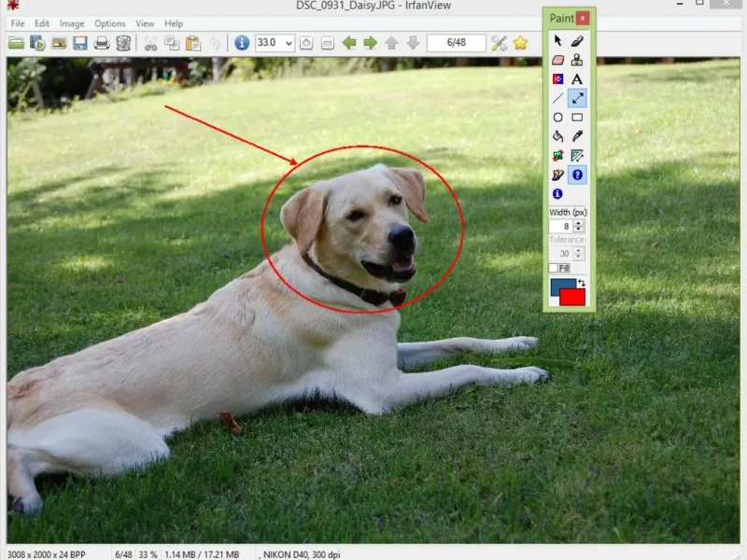The image size is (747, 560).
Task: Click status bar text '1.14 MB / 17.21 MB'
Action: point(202,554)
